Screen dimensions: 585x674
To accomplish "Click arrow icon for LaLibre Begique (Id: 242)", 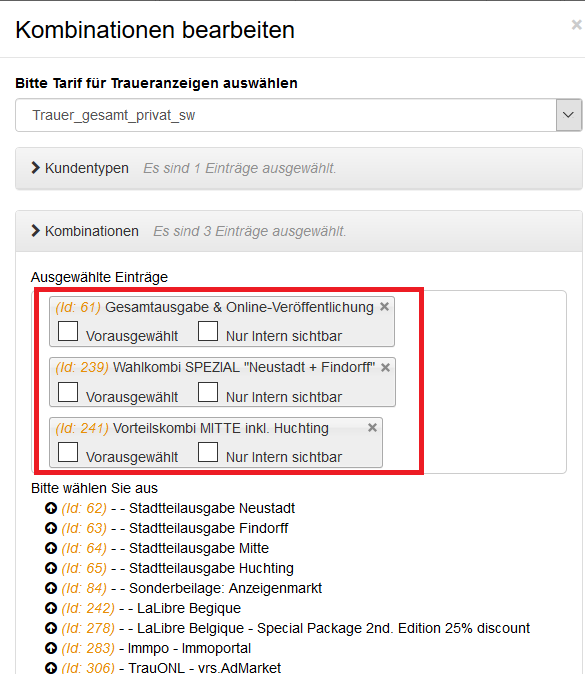I will click(x=51, y=608).
